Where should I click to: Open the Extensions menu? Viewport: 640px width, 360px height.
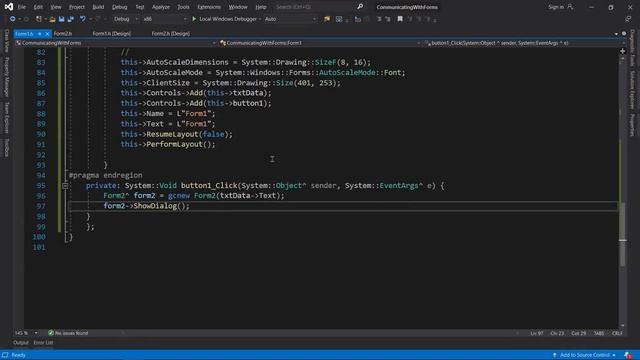point(209,7)
